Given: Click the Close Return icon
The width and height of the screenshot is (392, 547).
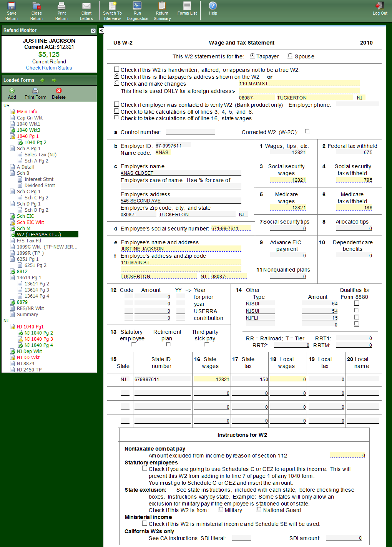Looking at the screenshot, I should coord(37,6).
